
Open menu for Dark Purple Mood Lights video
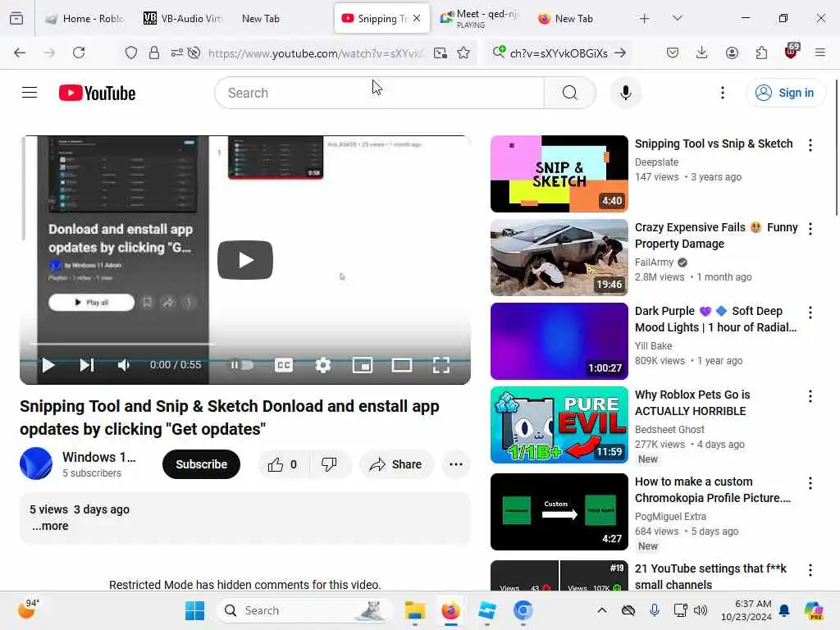pos(810,313)
